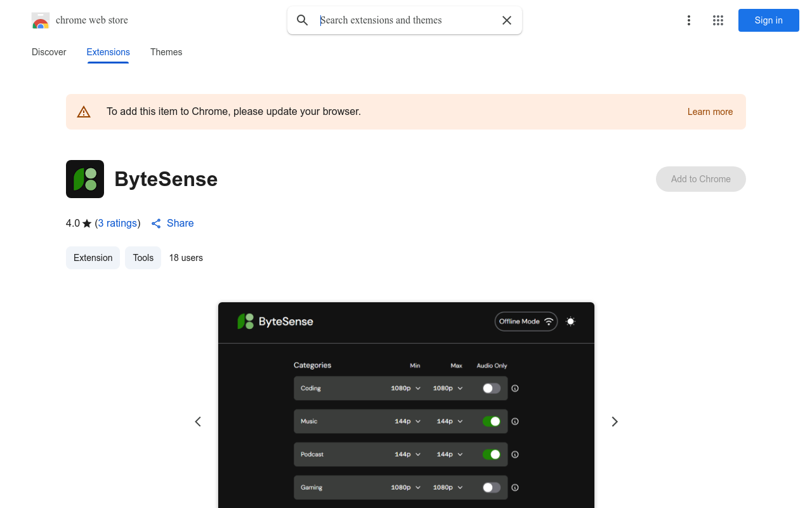Screen dimensions: 812x508
Task: Click the warning triangle icon in banner
Action: tap(84, 112)
